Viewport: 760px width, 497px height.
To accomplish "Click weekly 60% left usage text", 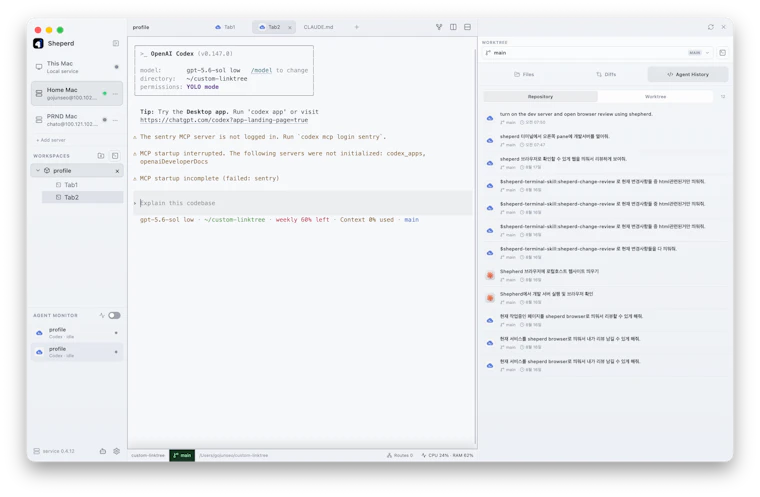I will click(302, 220).
